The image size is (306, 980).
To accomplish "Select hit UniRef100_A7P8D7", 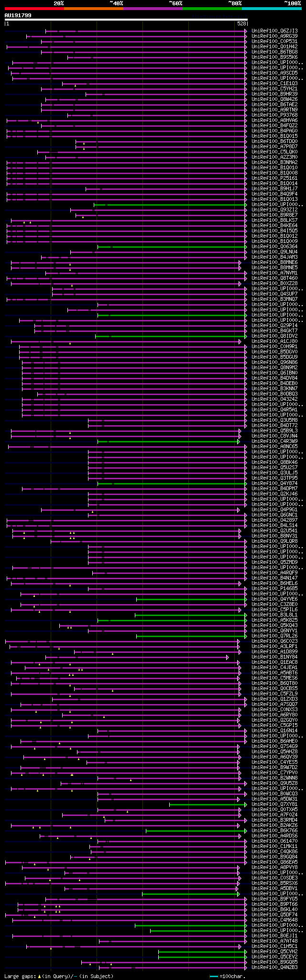I will pyautogui.click(x=274, y=146).
